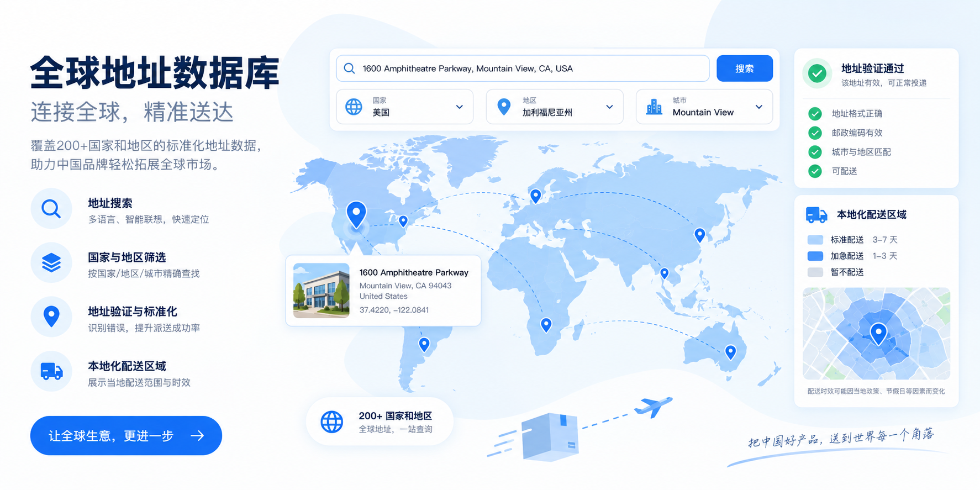This screenshot has width=980, height=490.
Task: Click the coordinates 37.4220, –122.0841
Action: [x=394, y=310]
